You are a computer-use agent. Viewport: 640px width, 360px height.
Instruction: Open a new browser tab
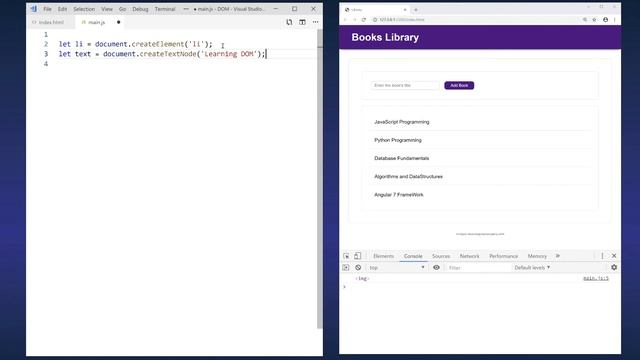[416, 9]
